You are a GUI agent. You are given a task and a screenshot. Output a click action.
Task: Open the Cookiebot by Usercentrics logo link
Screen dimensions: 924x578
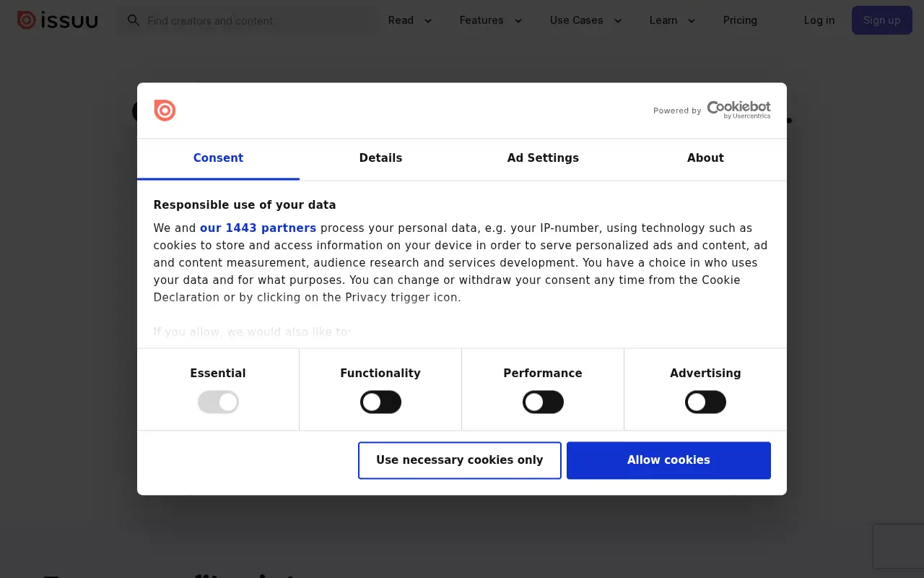coord(738,110)
